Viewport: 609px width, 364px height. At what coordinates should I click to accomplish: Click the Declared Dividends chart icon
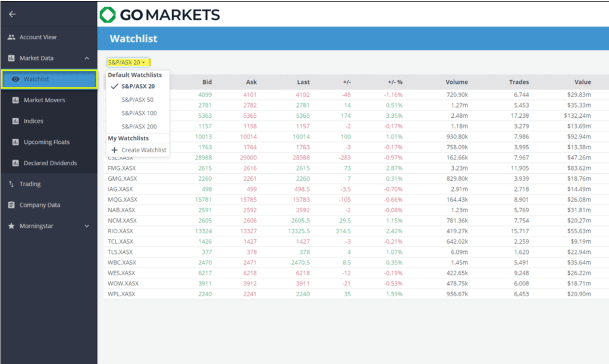coord(15,163)
